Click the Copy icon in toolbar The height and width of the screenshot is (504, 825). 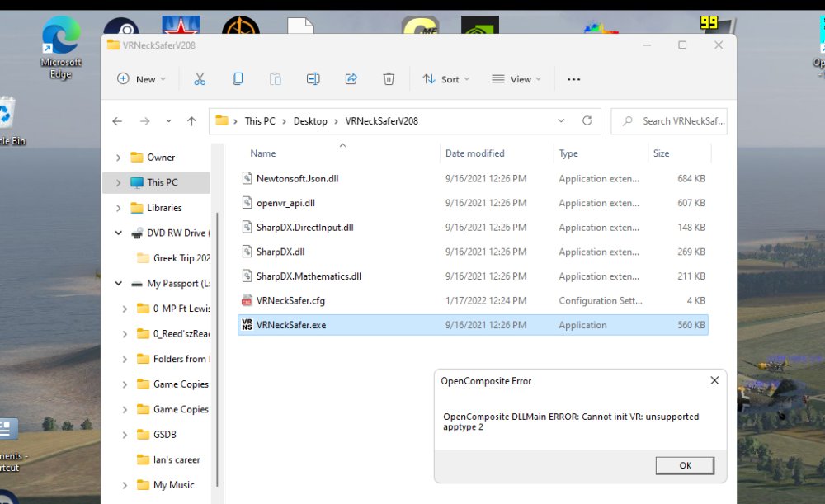click(238, 79)
